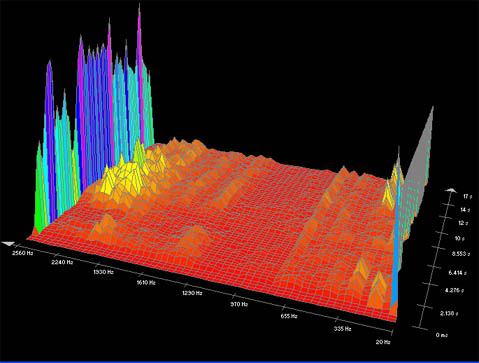Click the 655 Hz frequency axis label
The width and height of the screenshot is (479, 363).
pos(289,316)
